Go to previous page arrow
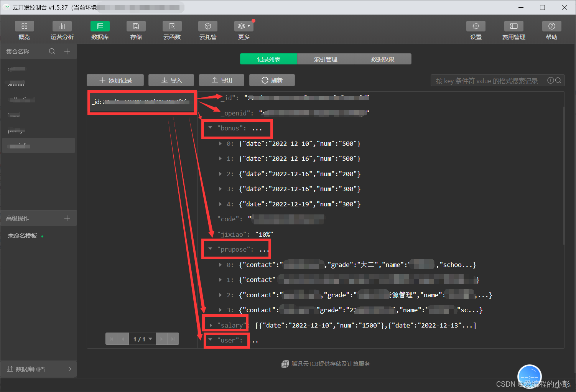The height and width of the screenshot is (392, 576). click(123, 339)
